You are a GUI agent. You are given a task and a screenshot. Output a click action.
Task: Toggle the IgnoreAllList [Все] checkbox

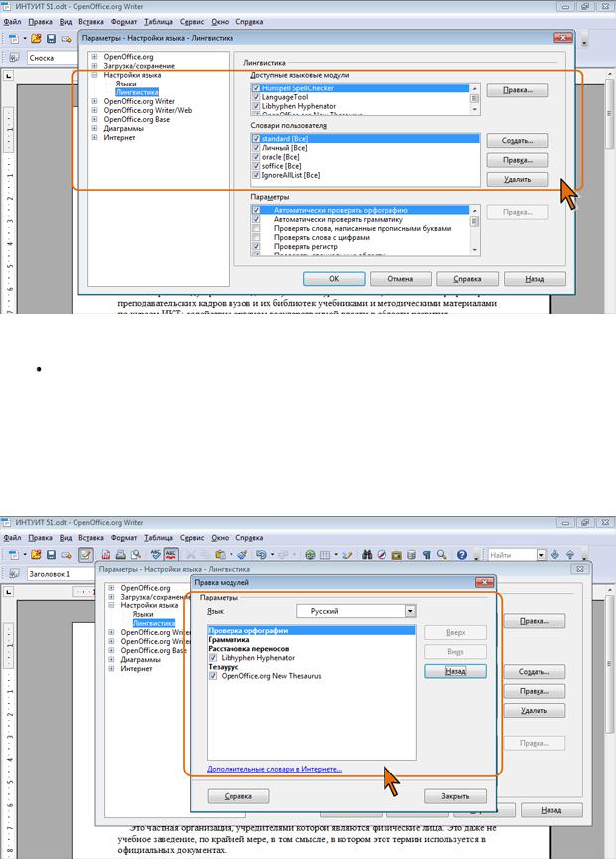(256, 175)
